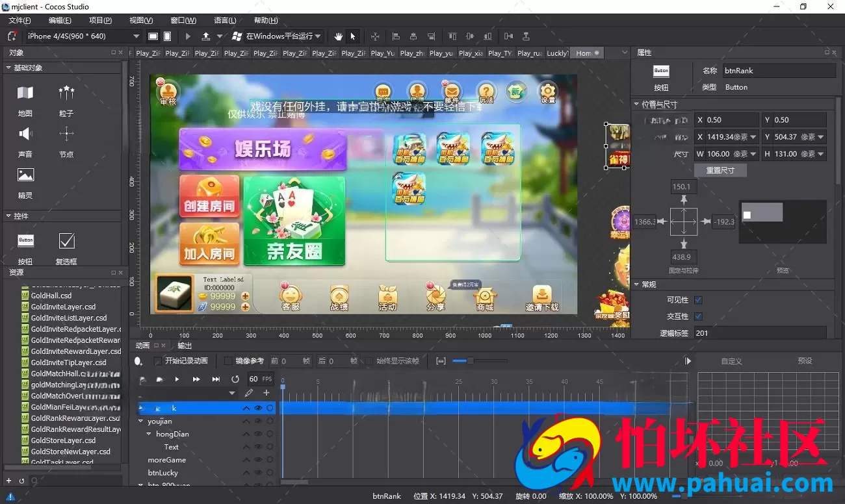Screen dimensions: 845x504
Task: Toggle the 镜像参考 checkbox
Action: (227, 361)
